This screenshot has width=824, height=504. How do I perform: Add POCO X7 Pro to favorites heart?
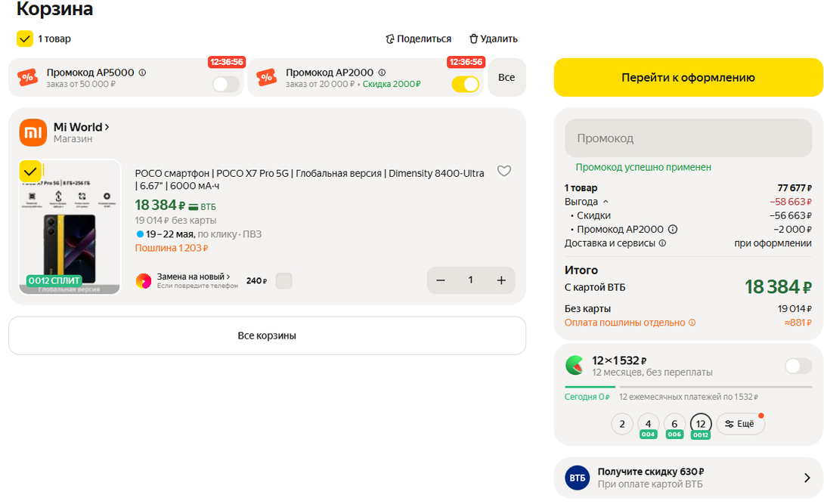tap(504, 172)
